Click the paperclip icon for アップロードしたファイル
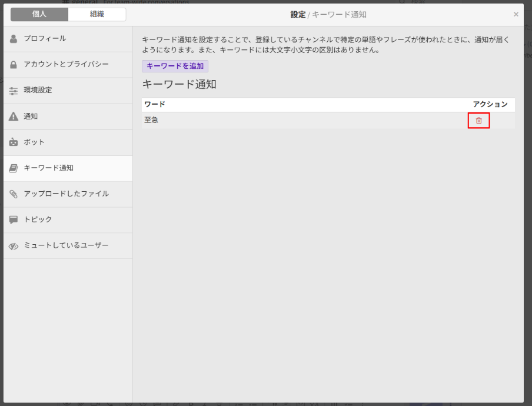Screen dimensions: 532x406 13,194
